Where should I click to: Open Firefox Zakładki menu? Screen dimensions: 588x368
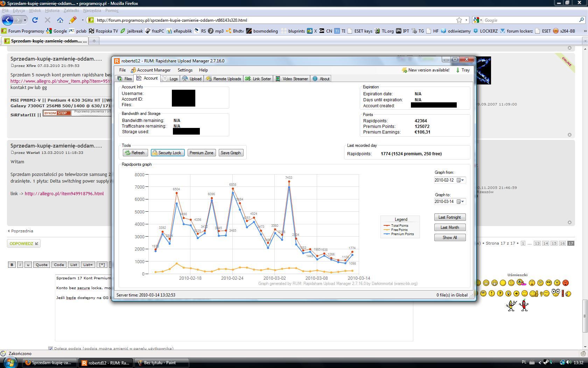point(71,11)
